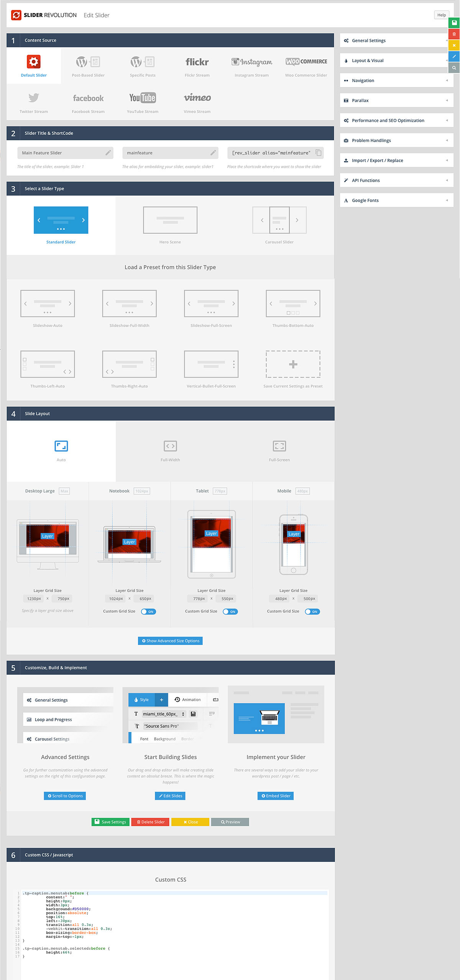Select the Default Slider source icon
Viewport: 460px width, 980px height.
(34, 62)
